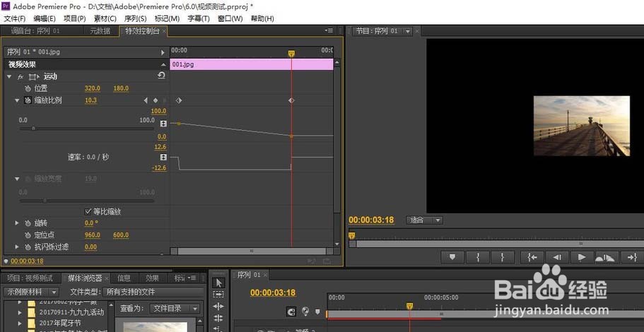Click 位置 horizontal value 320.0

(93, 88)
